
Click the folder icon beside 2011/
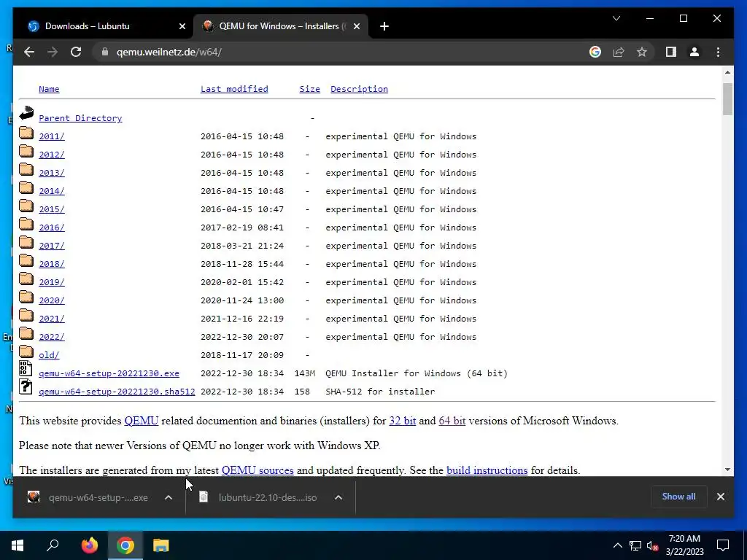pos(26,133)
